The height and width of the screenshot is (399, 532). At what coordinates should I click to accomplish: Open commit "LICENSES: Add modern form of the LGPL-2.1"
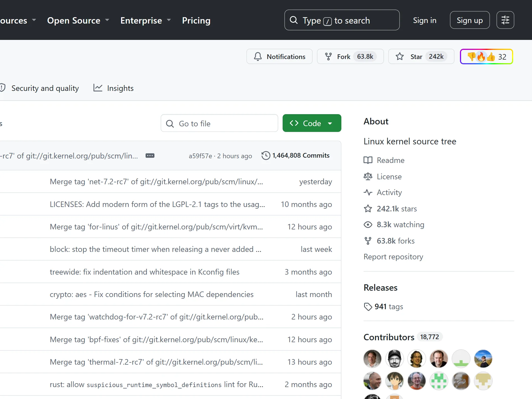click(x=157, y=204)
